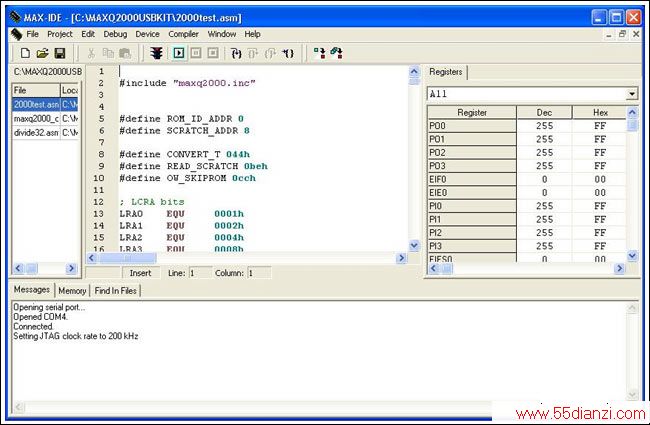This screenshot has width=650, height=425.
Task: Switch to the Find In Files tab
Action: [115, 291]
